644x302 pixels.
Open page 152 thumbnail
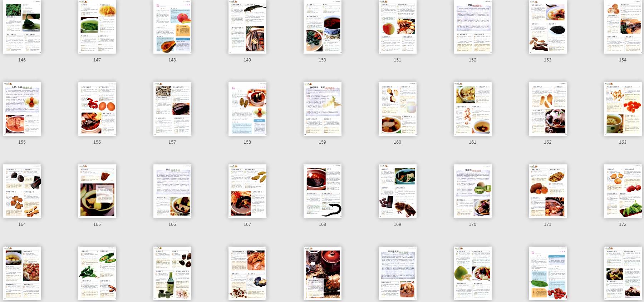[x=473, y=27]
